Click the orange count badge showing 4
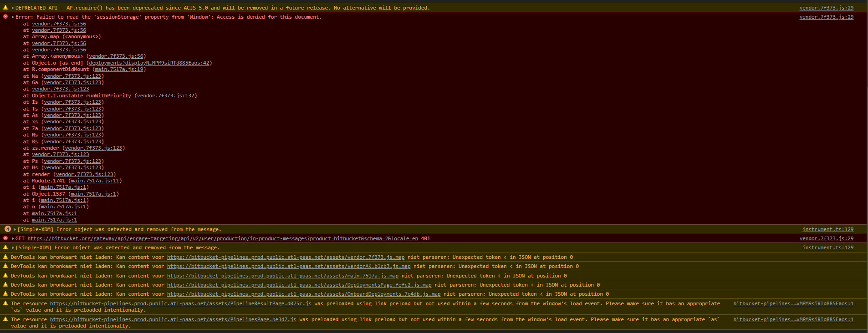Screen dimensions: 868x333 click(x=8, y=229)
